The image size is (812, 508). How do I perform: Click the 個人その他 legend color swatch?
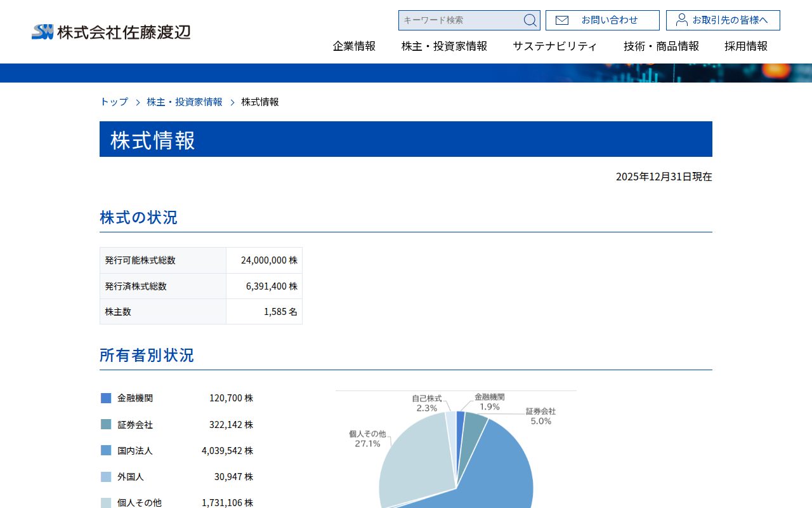pos(106,503)
